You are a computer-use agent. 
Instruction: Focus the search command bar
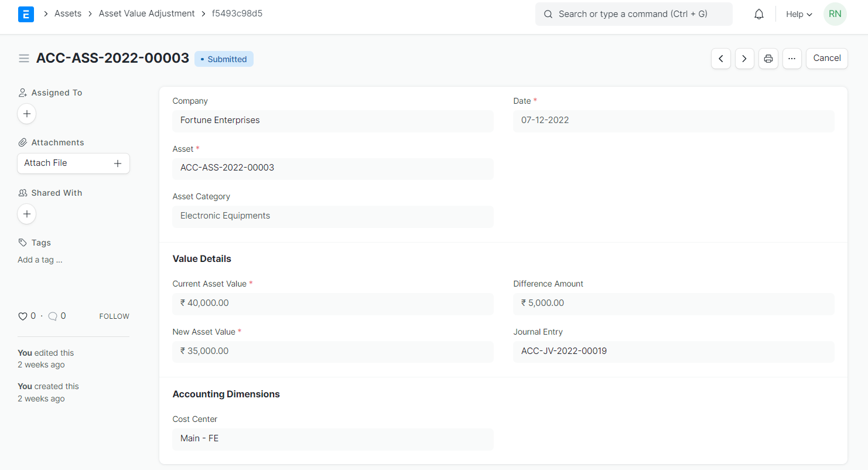[x=633, y=14]
